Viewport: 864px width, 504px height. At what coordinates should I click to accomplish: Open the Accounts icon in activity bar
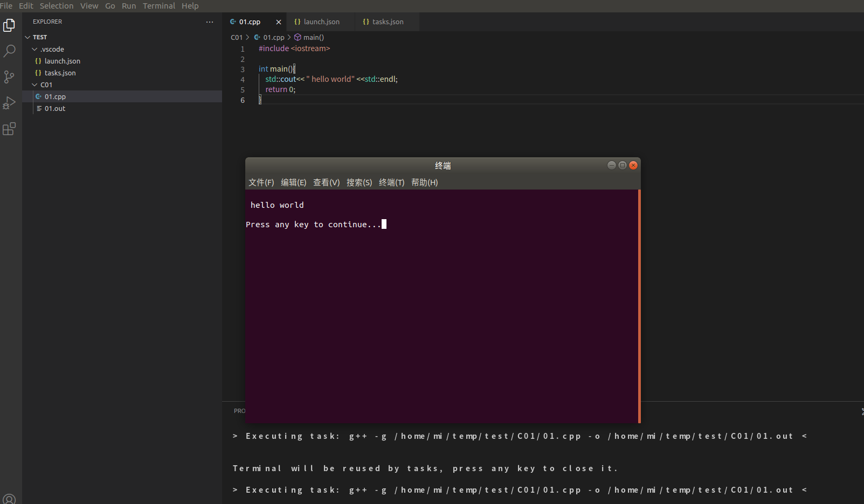tap(9, 499)
